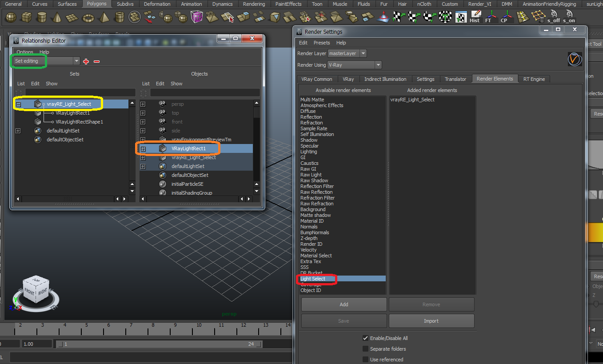Click the s_off shelf icon
Viewport: 603px width, 364px height.
pos(554,17)
